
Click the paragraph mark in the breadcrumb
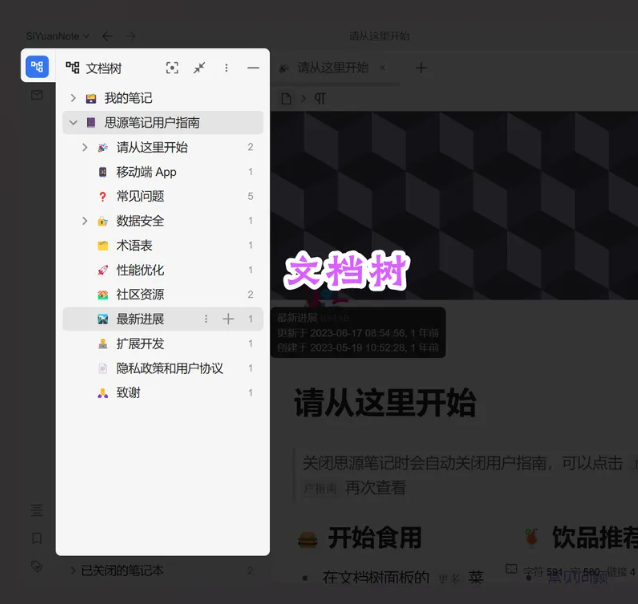pyautogui.click(x=320, y=98)
